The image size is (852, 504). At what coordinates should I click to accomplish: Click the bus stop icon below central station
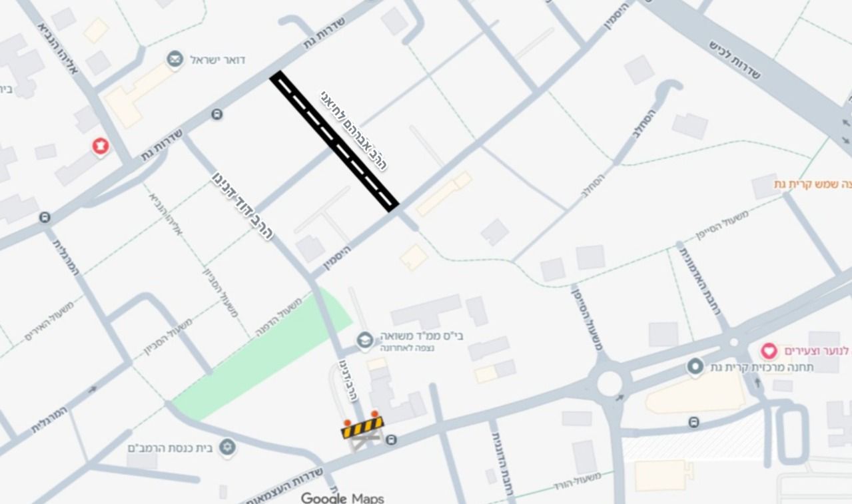[694, 422]
